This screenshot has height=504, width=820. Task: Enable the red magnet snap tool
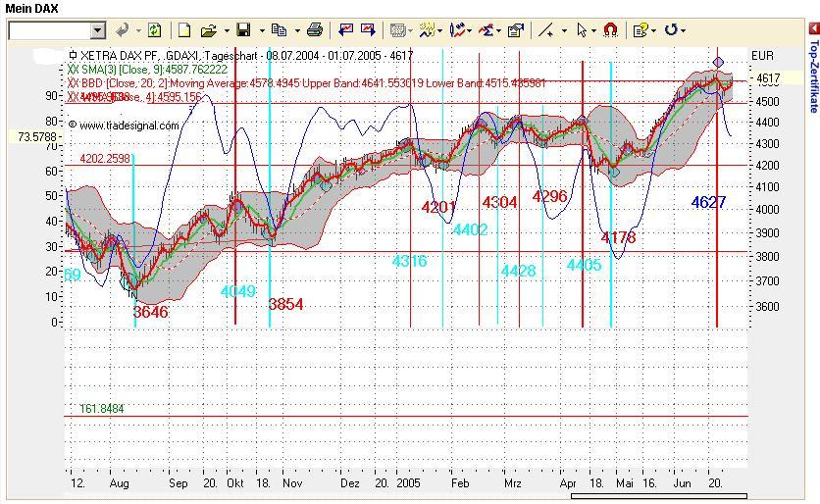pos(610,30)
